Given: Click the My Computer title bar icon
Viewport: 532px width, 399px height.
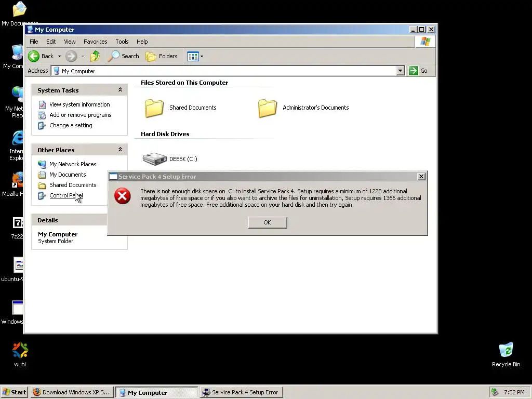Looking at the screenshot, I should coord(30,30).
